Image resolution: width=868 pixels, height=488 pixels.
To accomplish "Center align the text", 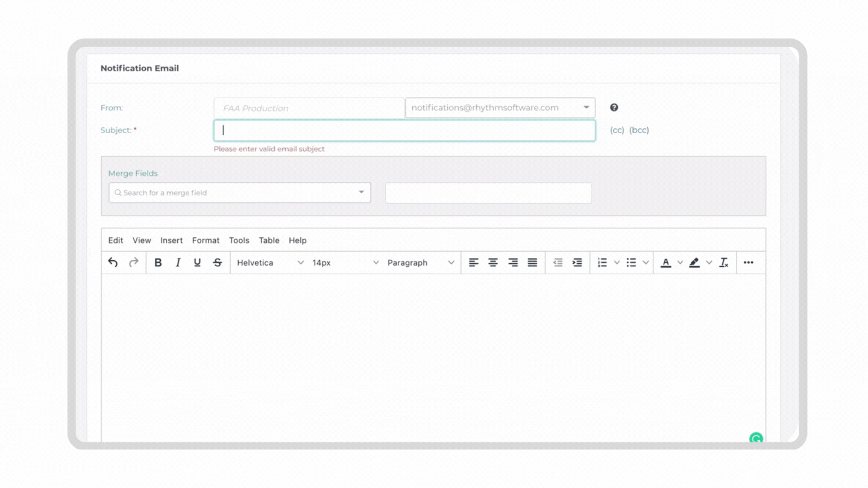I will (x=493, y=263).
